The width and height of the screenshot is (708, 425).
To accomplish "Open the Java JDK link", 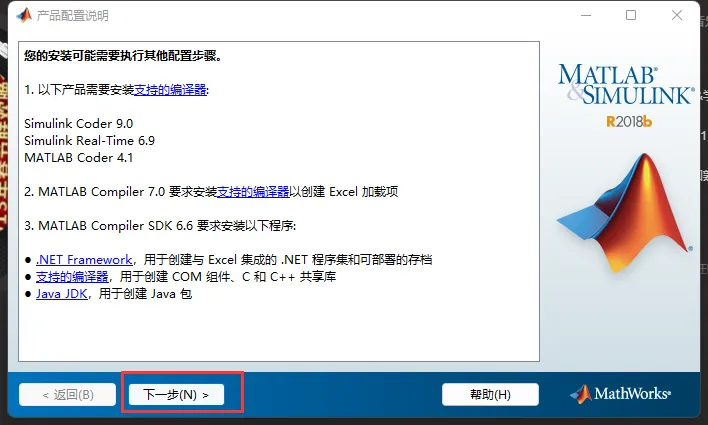I will click(61, 294).
